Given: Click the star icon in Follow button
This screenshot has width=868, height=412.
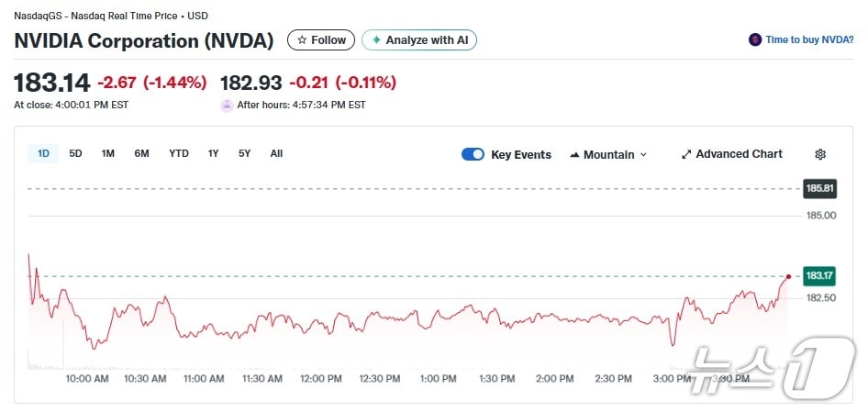Looking at the screenshot, I should coord(302,40).
